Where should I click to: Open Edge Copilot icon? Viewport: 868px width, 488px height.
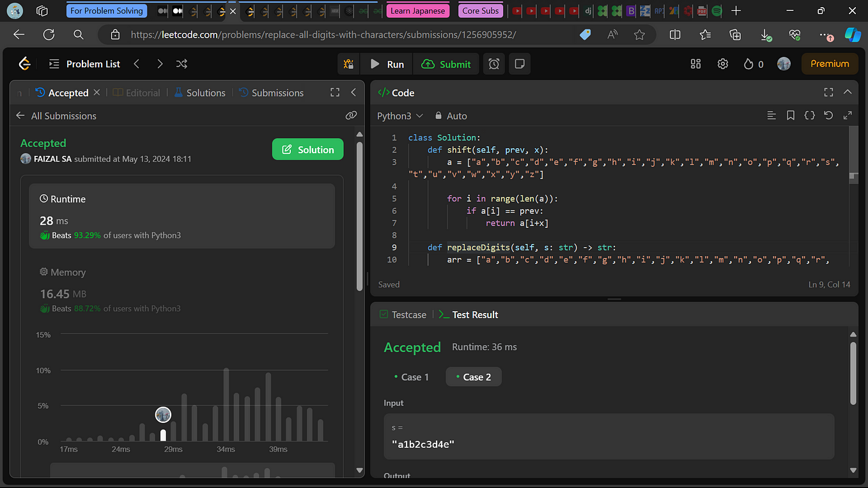(853, 34)
